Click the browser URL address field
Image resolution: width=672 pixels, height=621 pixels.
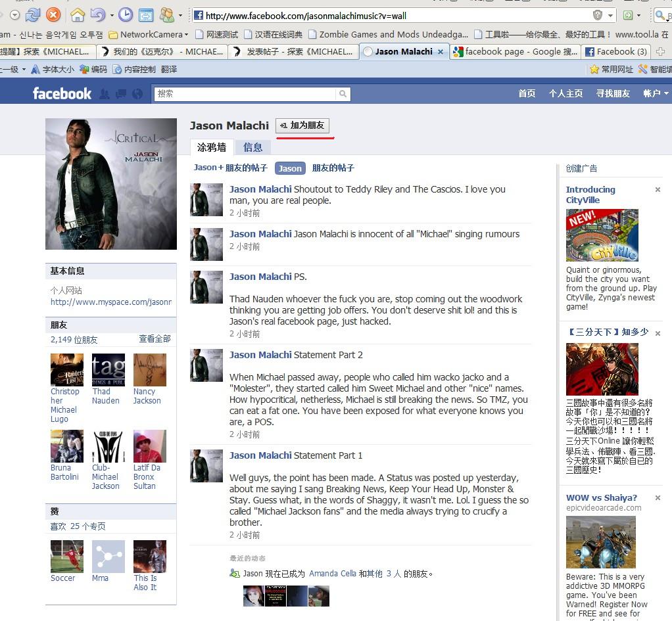click(x=396, y=16)
